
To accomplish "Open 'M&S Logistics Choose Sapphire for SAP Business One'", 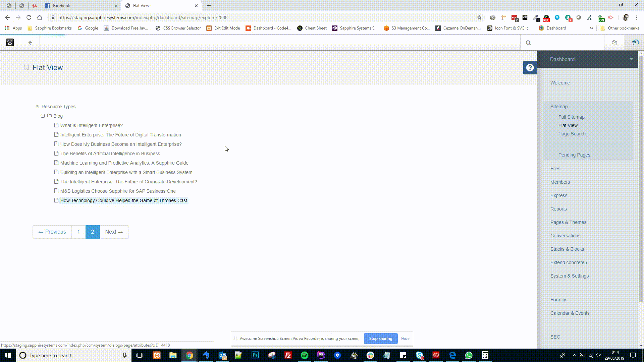I will coord(118,191).
